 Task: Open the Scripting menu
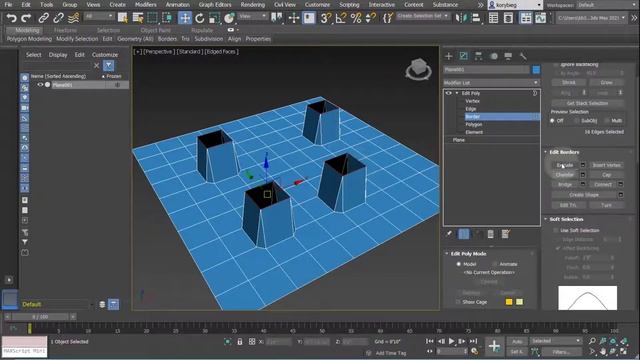click(349, 4)
